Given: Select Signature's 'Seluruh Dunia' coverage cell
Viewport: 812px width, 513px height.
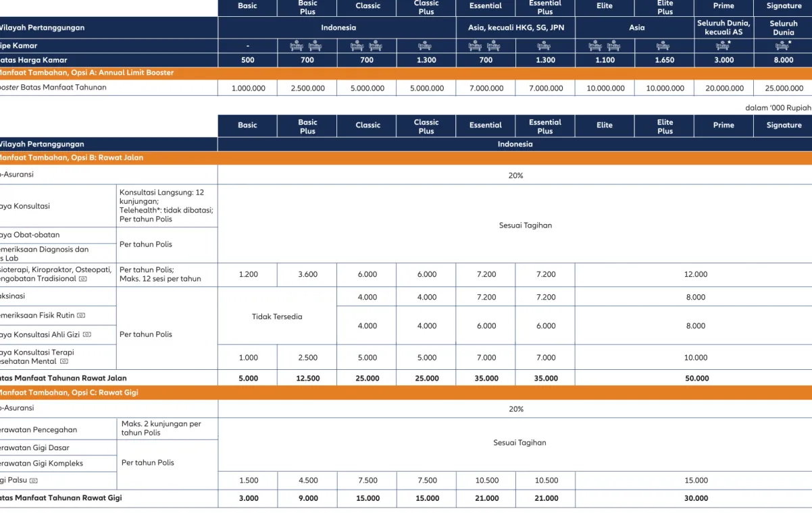Looking at the screenshot, I should (784, 28).
